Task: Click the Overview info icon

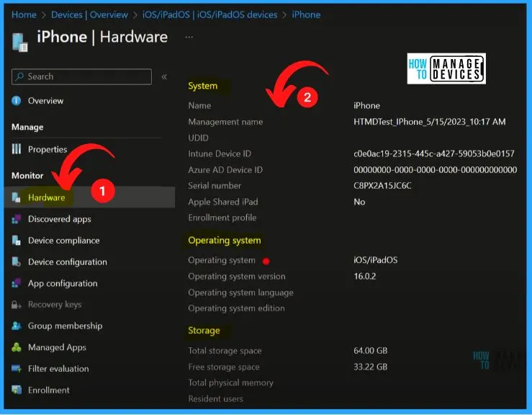Action: pyautogui.click(x=16, y=101)
